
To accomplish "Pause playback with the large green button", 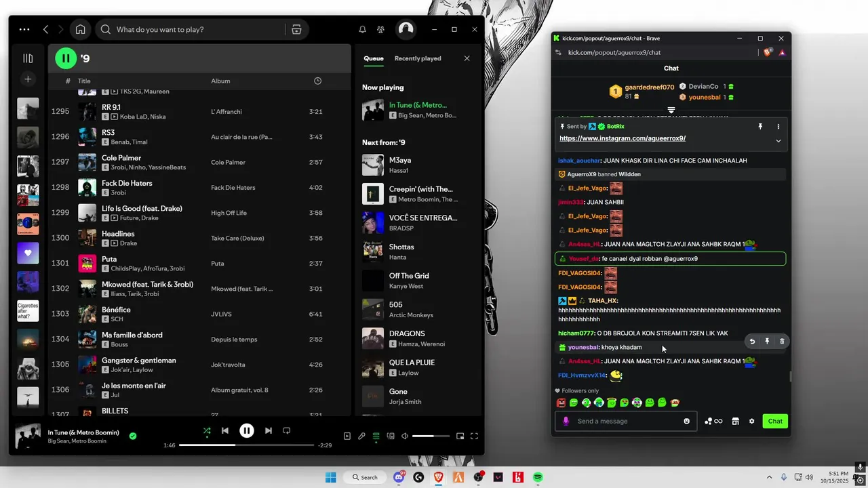I will tap(66, 58).
